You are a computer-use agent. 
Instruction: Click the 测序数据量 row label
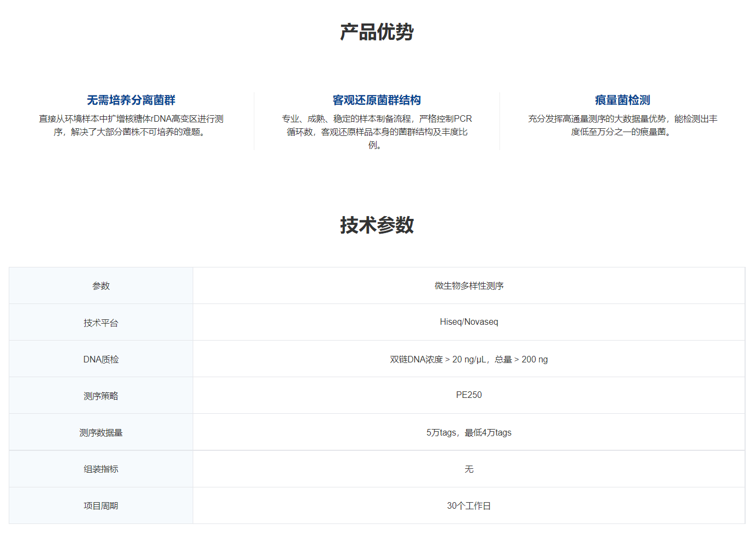101,433
